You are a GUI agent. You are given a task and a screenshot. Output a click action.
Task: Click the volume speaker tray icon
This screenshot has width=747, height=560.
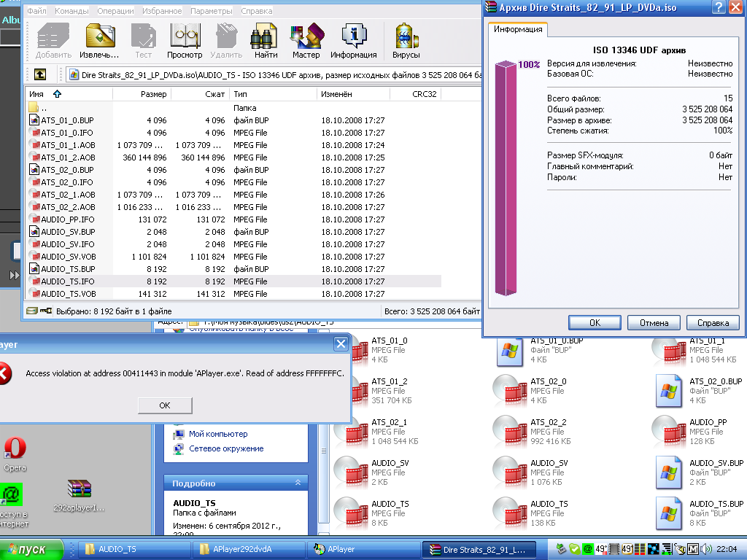point(705,550)
